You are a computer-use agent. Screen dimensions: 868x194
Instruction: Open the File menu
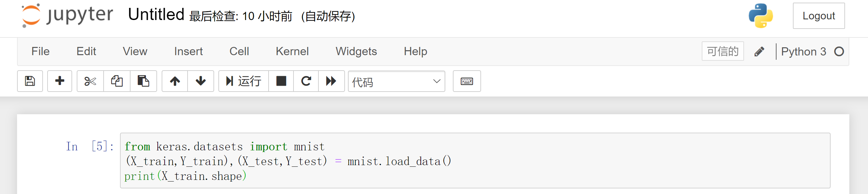[40, 51]
